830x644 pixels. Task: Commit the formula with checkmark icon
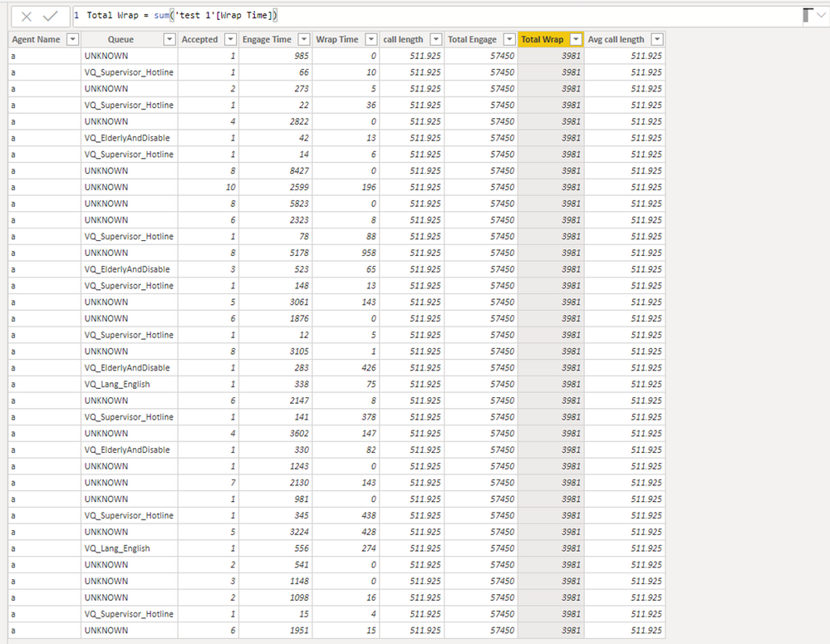[x=51, y=17]
